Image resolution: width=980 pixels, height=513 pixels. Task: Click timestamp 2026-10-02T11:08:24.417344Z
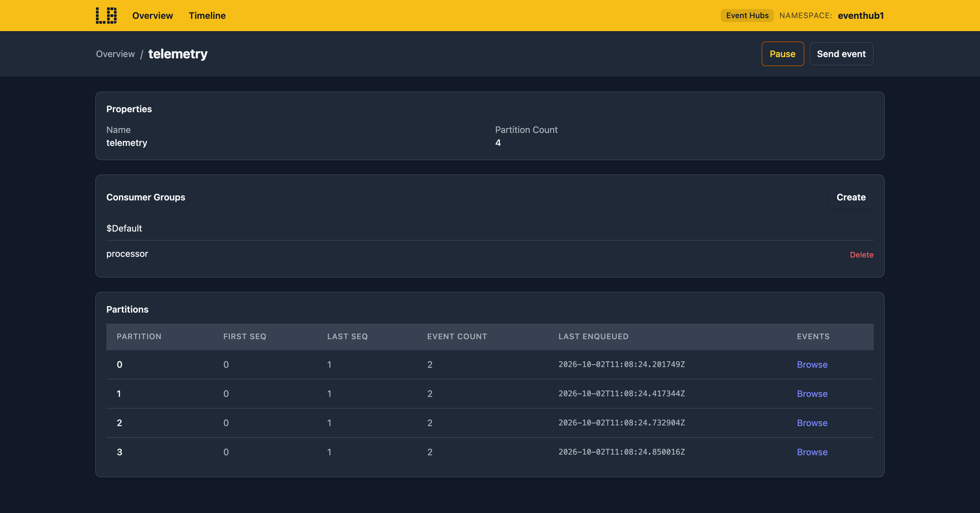pyautogui.click(x=622, y=393)
